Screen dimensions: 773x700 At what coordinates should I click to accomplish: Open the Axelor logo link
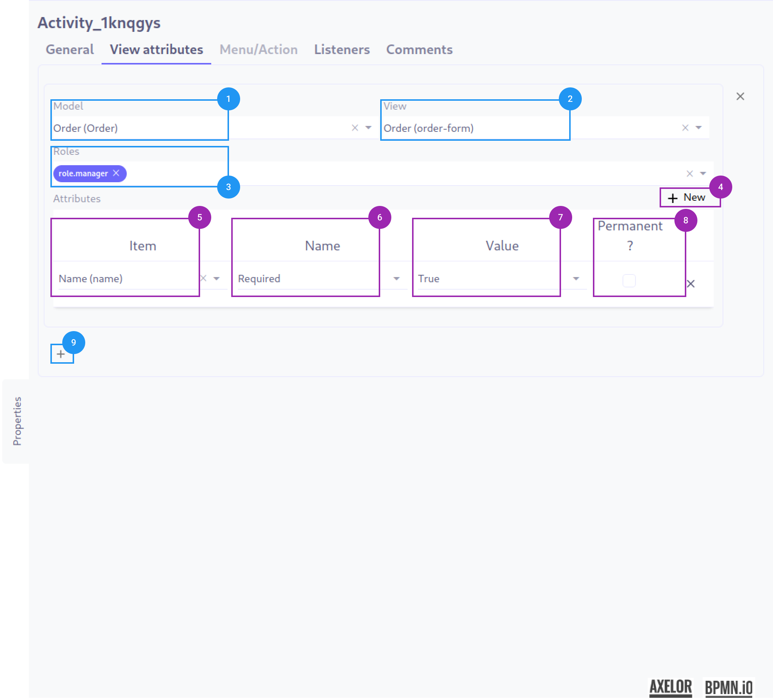pyautogui.click(x=671, y=688)
